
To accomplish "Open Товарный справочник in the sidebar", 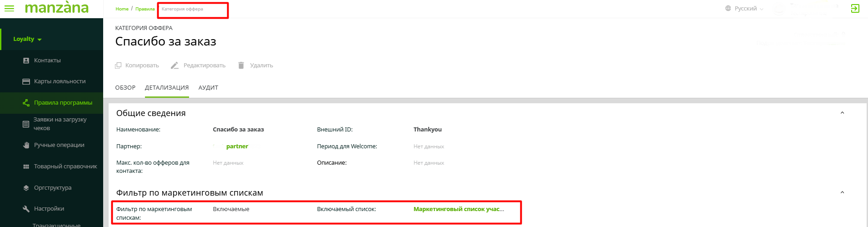I will point(65,166).
